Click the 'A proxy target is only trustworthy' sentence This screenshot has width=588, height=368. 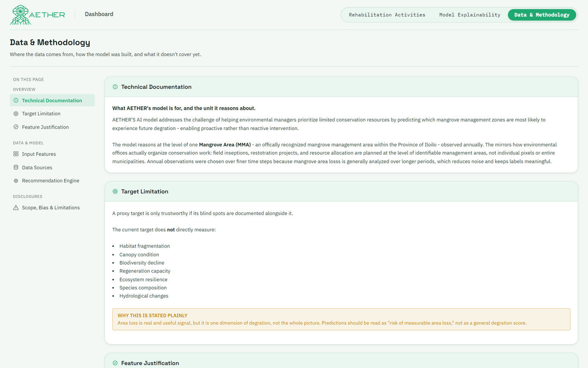coord(202,213)
